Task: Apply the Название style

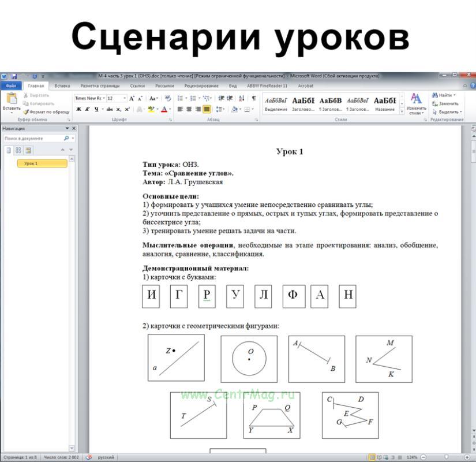Action: click(x=385, y=104)
